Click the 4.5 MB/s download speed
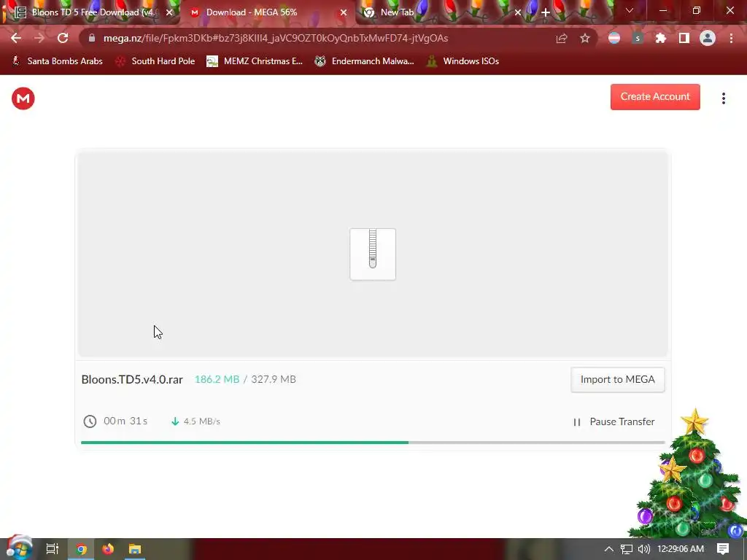The image size is (747, 560). pyautogui.click(x=201, y=421)
